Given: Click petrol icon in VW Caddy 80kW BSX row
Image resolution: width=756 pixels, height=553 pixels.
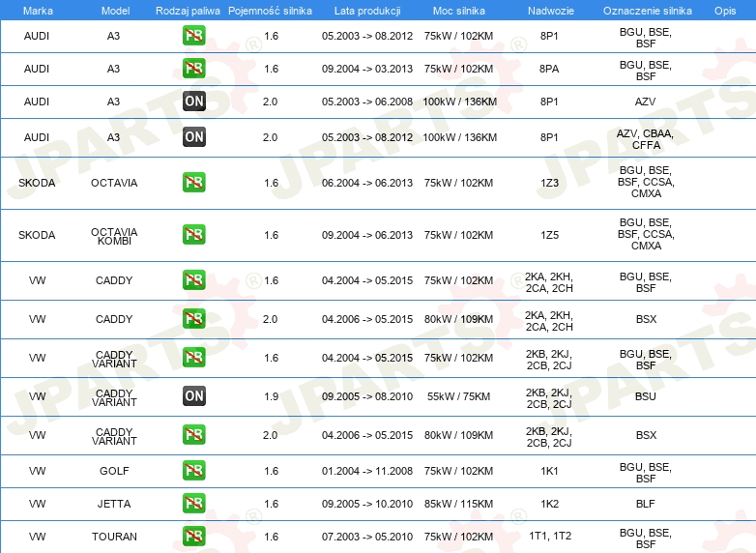Looking at the screenshot, I should (193, 319).
